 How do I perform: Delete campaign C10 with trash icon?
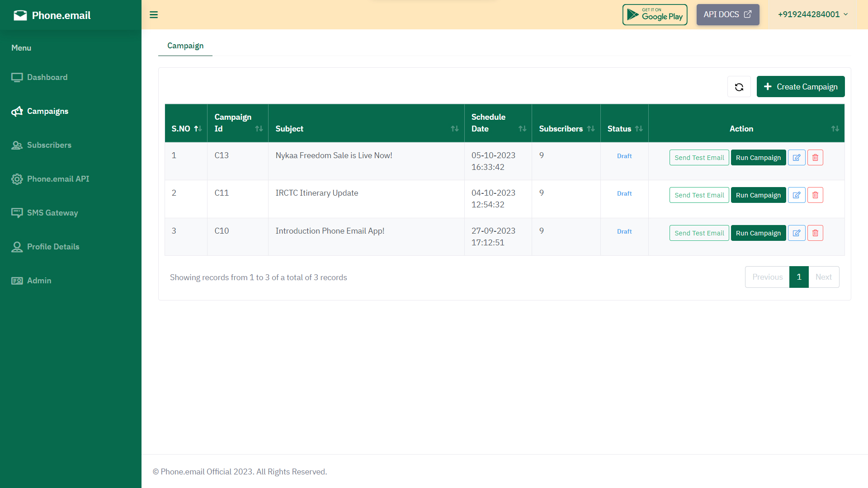815,233
